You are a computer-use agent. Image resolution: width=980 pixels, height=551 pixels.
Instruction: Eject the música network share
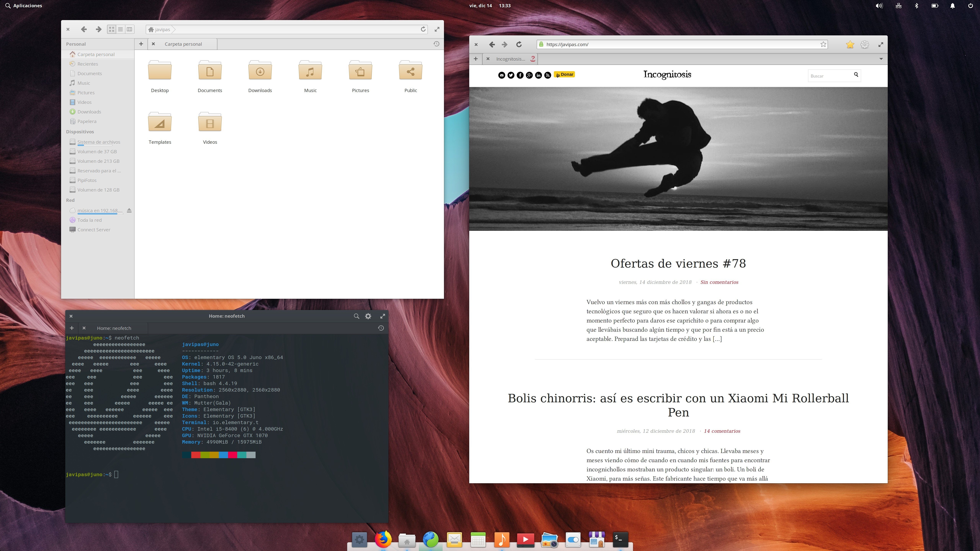pos(129,210)
